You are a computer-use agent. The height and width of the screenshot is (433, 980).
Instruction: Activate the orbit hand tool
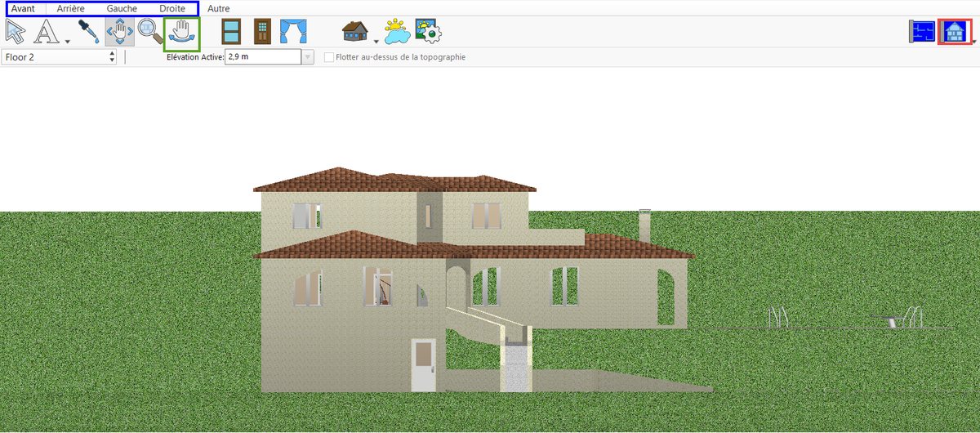tap(182, 32)
